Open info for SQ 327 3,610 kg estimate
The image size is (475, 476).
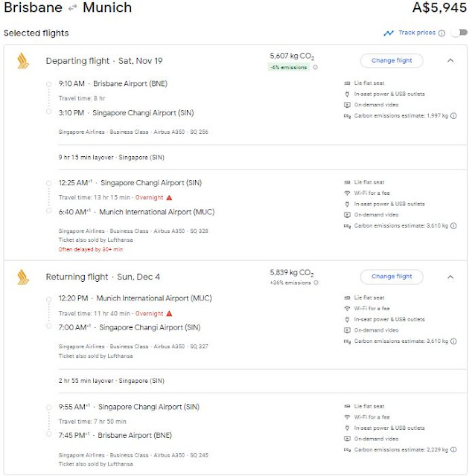click(x=453, y=341)
